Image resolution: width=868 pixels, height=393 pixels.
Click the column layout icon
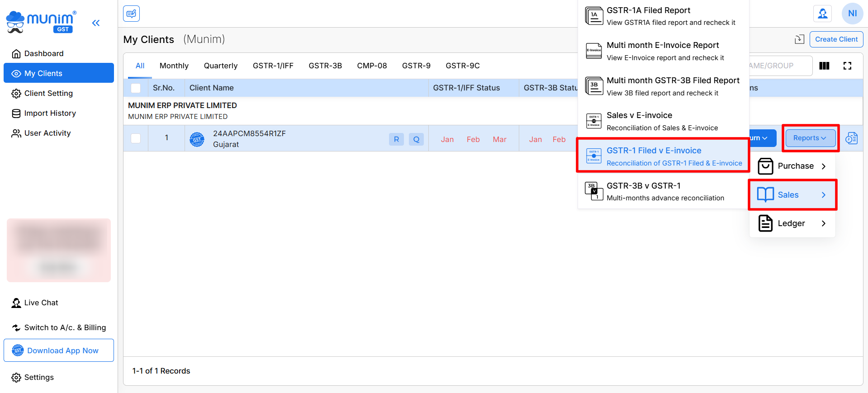[x=824, y=66]
